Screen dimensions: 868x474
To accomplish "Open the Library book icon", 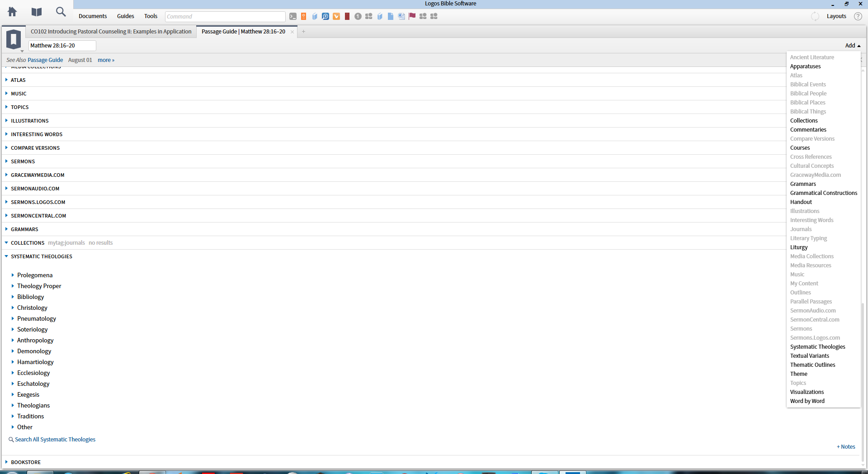I will point(37,12).
